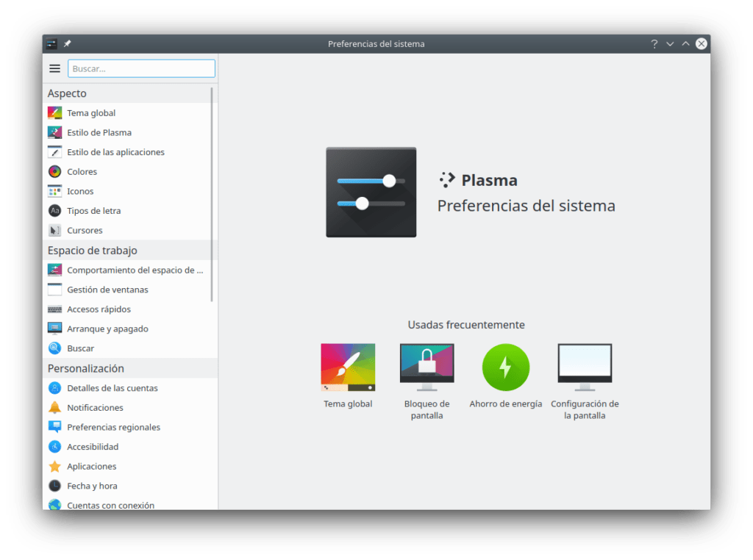Select Accesos rápidos entry
This screenshot has width=753, height=560.
point(99,309)
